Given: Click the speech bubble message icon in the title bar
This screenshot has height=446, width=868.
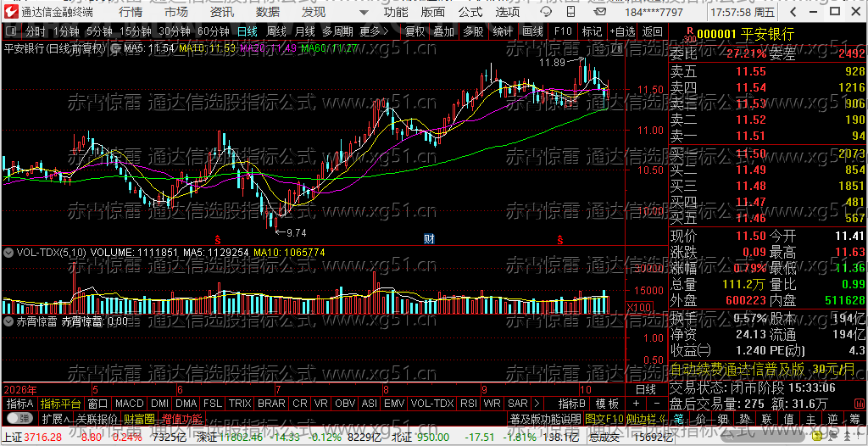Looking at the screenshot, I should coord(545,12).
